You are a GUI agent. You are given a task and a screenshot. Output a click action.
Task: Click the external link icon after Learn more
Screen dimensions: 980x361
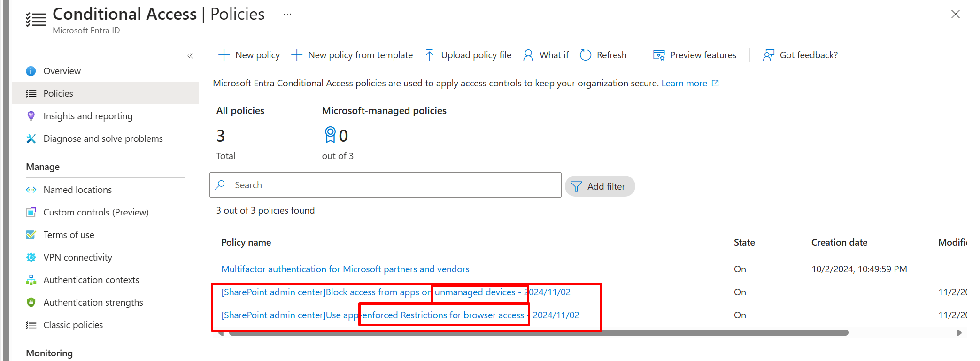tap(715, 83)
